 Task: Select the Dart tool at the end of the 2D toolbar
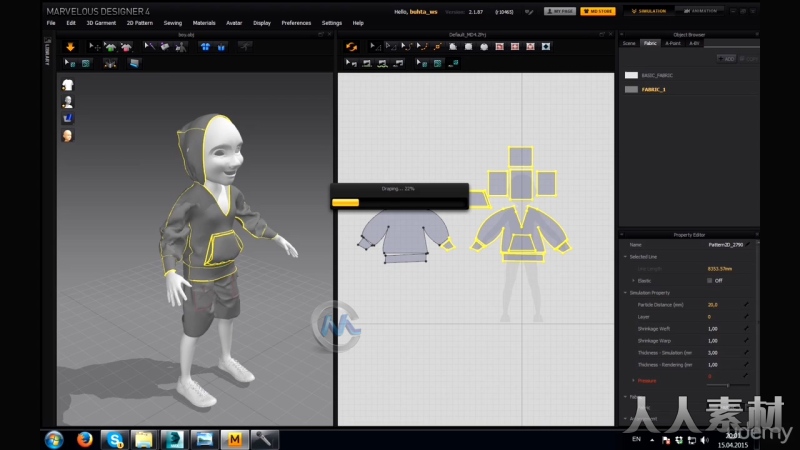(546, 46)
